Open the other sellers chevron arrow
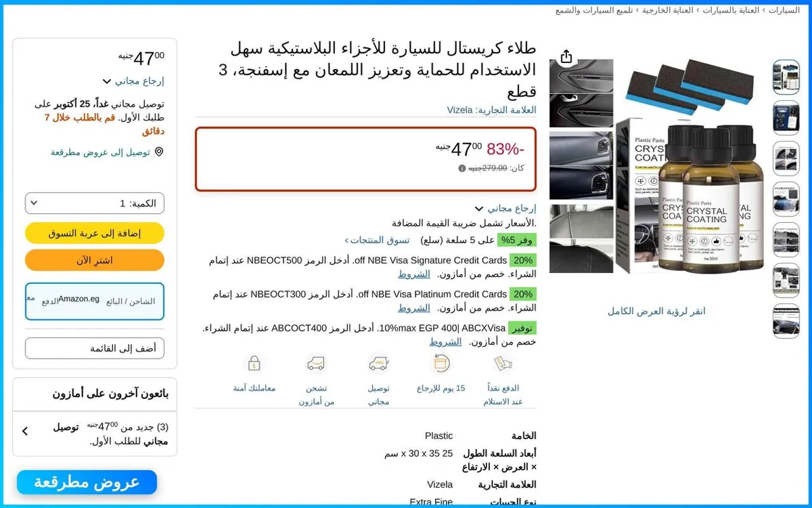 point(25,431)
